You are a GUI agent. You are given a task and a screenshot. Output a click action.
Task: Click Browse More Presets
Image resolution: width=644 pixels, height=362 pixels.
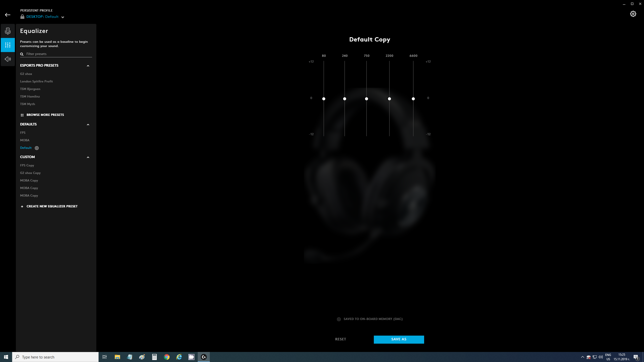pyautogui.click(x=42, y=115)
